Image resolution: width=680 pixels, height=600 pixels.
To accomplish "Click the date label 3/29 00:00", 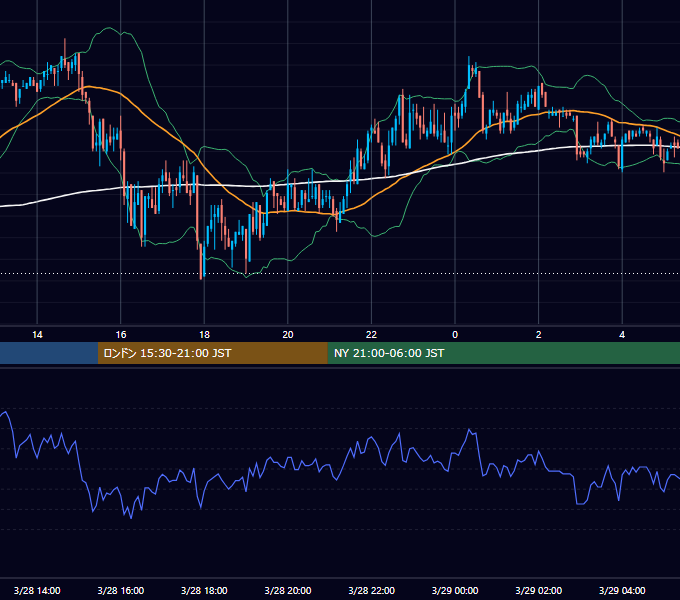I will (x=455, y=590).
